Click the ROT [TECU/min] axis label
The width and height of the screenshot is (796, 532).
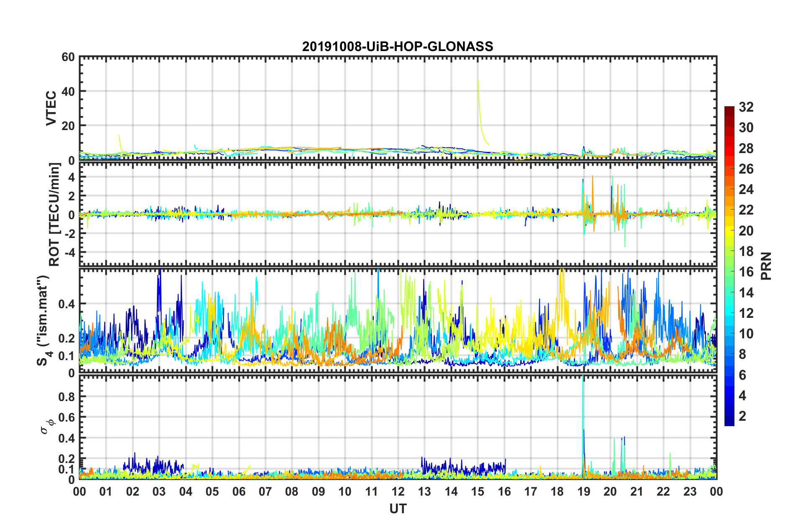click(x=54, y=215)
